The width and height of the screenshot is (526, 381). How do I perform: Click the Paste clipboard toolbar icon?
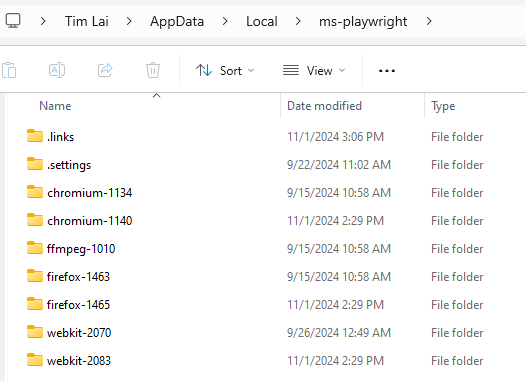click(9, 70)
